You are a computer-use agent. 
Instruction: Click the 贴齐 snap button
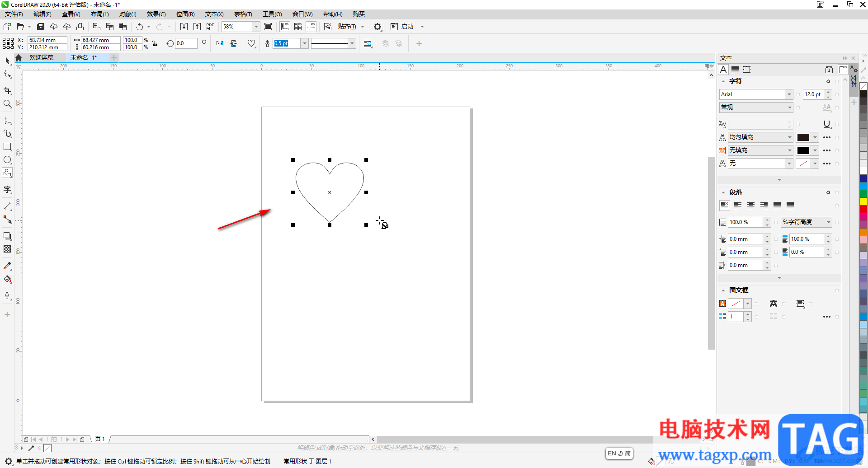coord(347,27)
